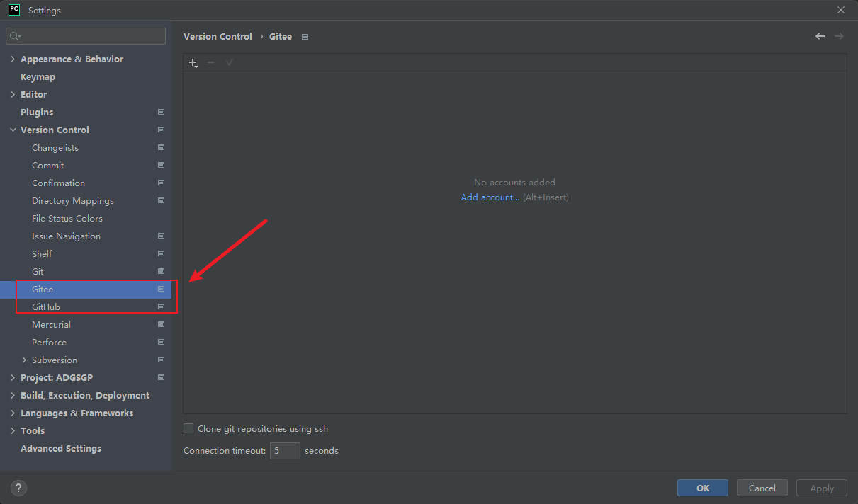Click the forward navigation arrow

click(839, 36)
